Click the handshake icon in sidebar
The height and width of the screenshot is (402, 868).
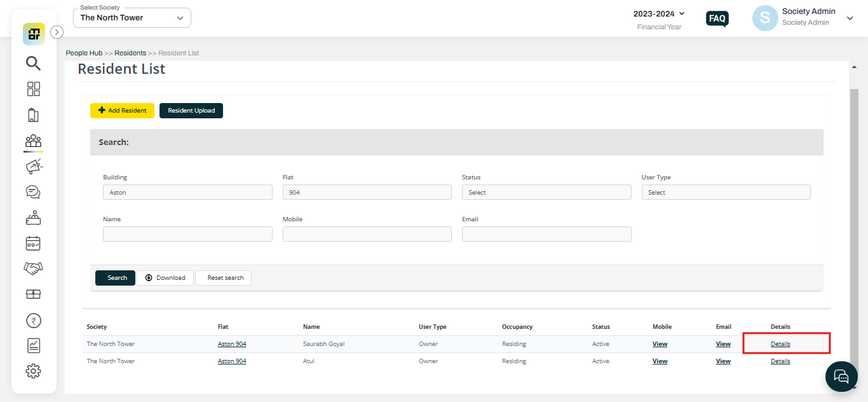point(34,268)
